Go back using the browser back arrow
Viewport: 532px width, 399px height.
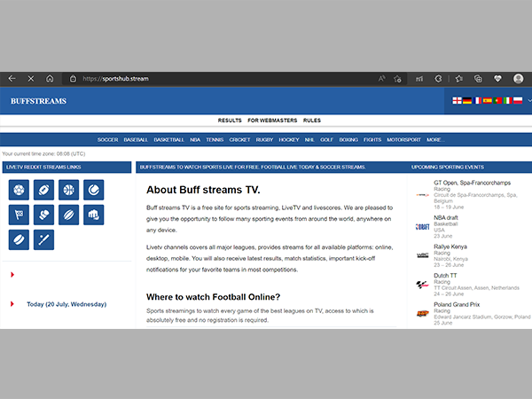12,79
